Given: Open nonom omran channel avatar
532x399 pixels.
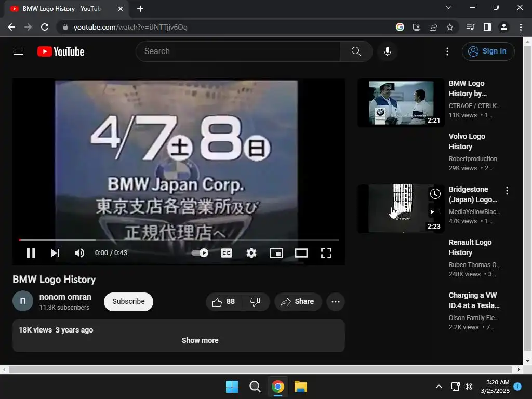Looking at the screenshot, I should pos(23,301).
